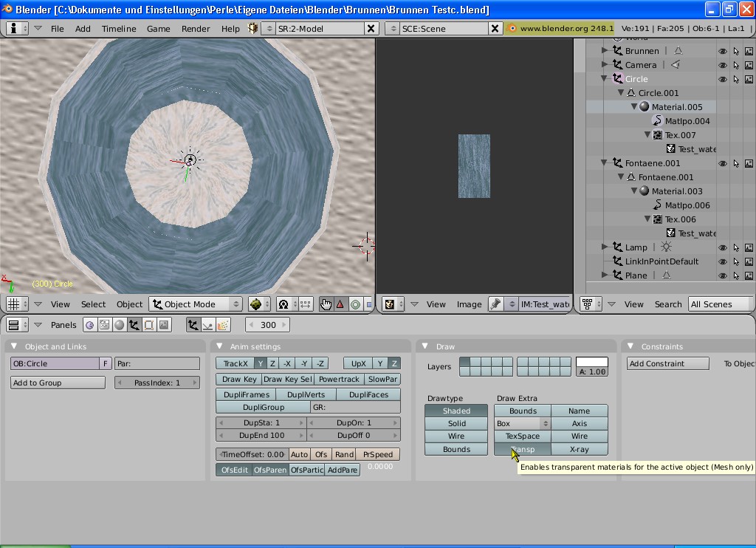The image size is (756, 548).
Task: Toggle visibility eye of Brunnen object
Action: (722, 51)
